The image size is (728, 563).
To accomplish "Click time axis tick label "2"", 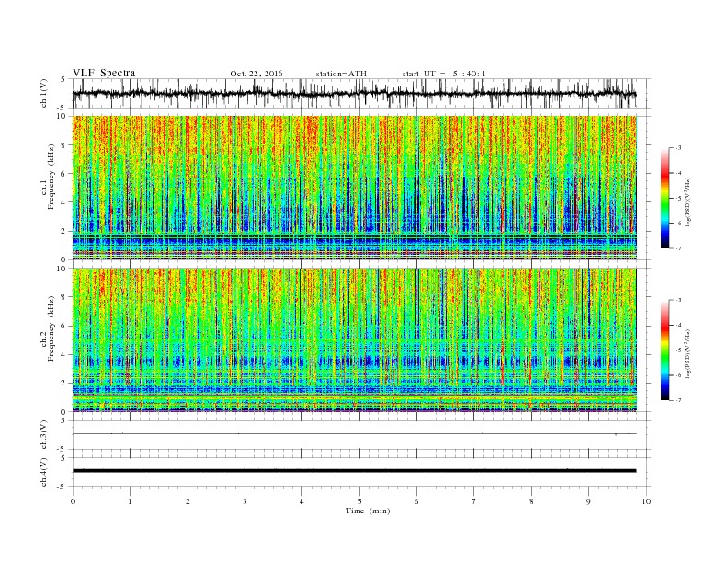I will pyautogui.click(x=188, y=501).
